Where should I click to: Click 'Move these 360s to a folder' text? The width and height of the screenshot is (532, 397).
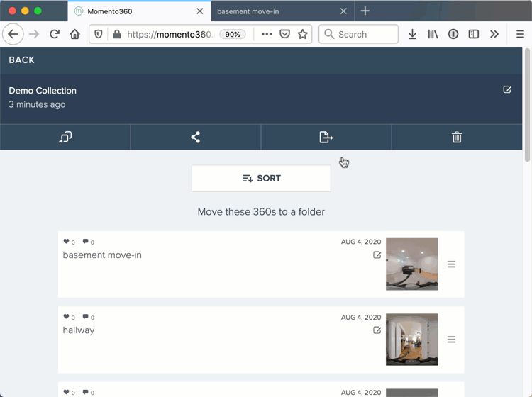pyautogui.click(x=261, y=212)
